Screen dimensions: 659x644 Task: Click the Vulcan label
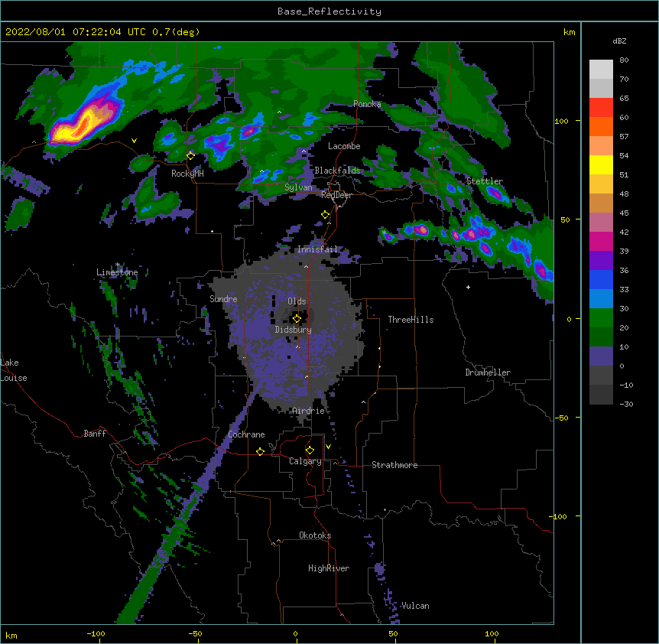(x=415, y=606)
